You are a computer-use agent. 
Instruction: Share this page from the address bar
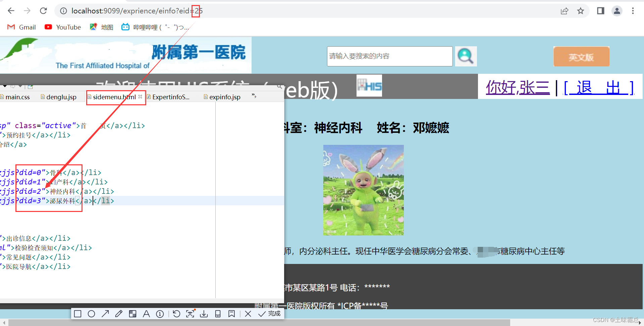click(565, 11)
